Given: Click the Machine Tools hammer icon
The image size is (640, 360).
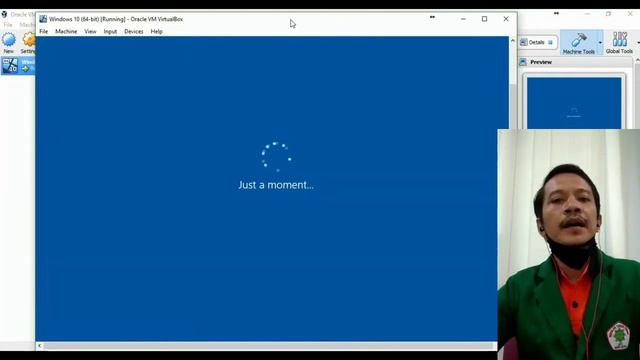Looking at the screenshot, I should coord(578,40).
